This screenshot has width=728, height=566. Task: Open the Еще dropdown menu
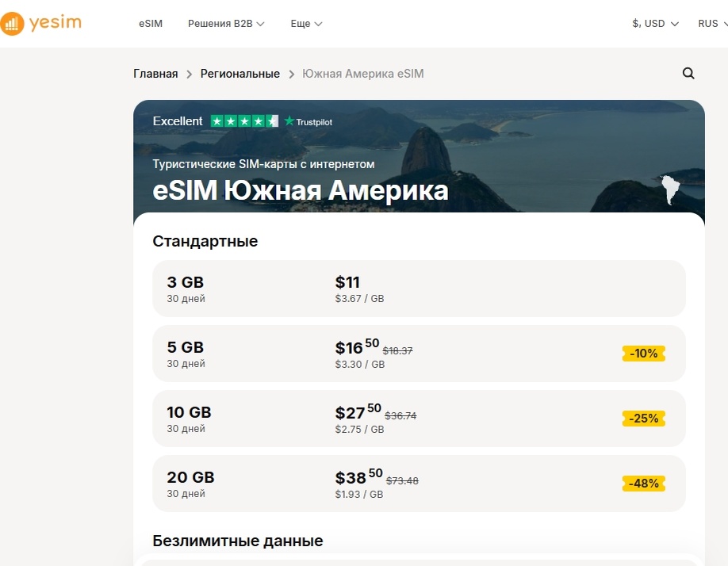coord(306,24)
